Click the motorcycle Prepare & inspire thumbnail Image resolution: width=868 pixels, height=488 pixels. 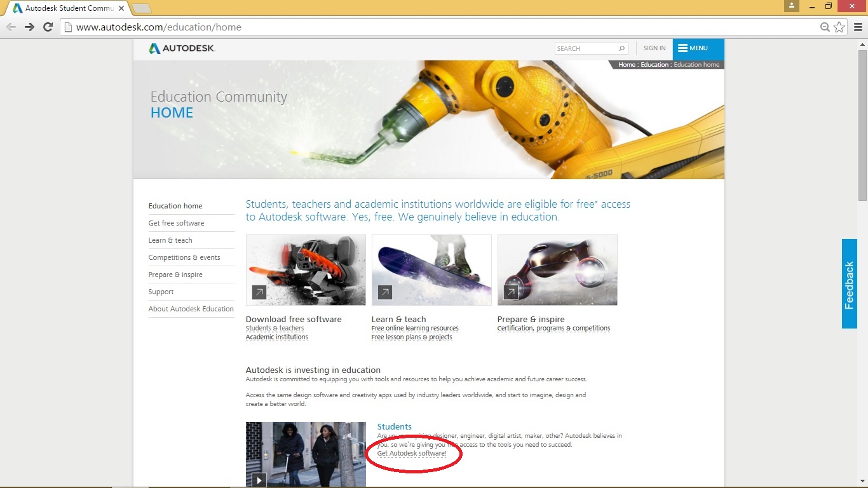point(557,270)
